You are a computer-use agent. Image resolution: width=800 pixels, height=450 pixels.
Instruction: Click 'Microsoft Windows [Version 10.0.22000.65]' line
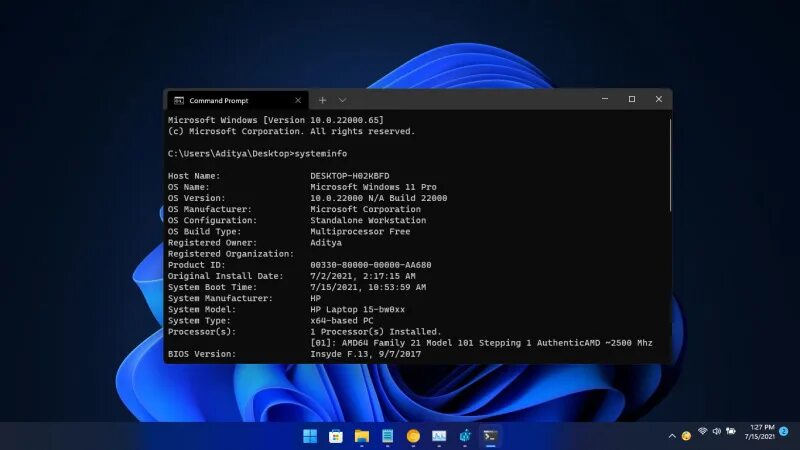coord(276,120)
